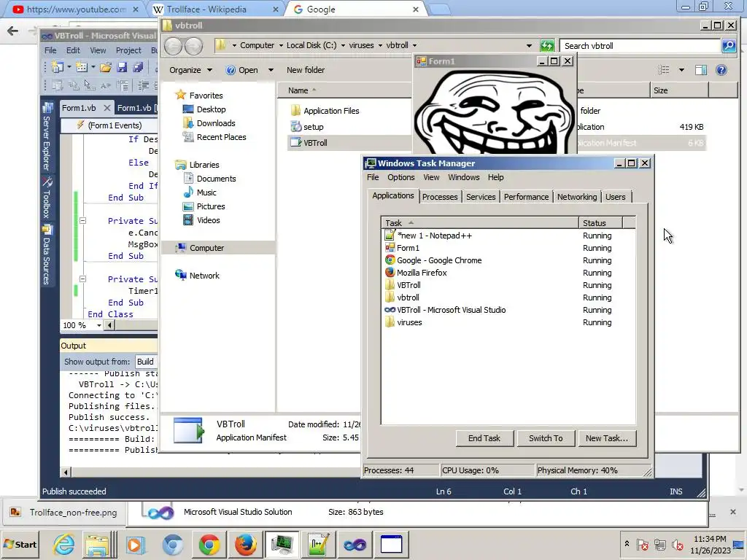Open Organize dropdown in Explorer toolbar
747x560 pixels.
pyautogui.click(x=190, y=70)
